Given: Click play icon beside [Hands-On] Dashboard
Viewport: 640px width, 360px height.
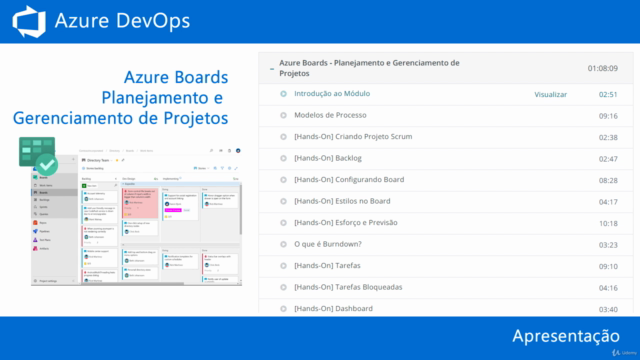Looking at the screenshot, I should tap(283, 309).
